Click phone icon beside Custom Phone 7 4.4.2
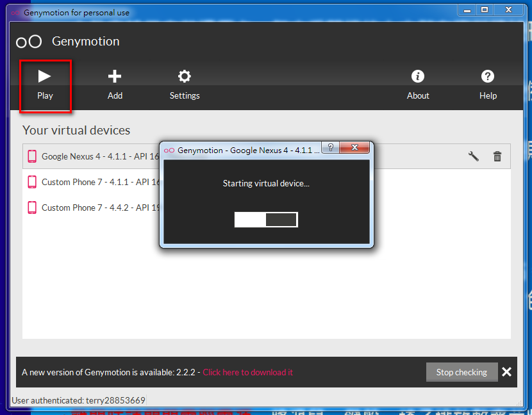 [32, 207]
